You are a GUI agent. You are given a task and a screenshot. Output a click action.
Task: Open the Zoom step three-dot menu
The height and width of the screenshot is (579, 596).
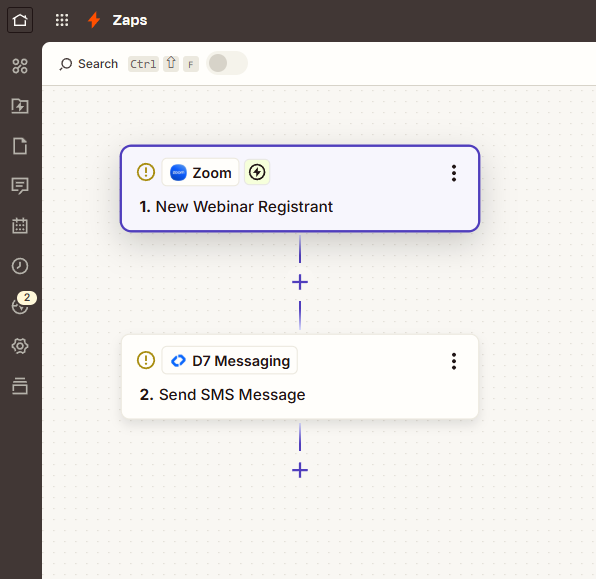tap(454, 173)
